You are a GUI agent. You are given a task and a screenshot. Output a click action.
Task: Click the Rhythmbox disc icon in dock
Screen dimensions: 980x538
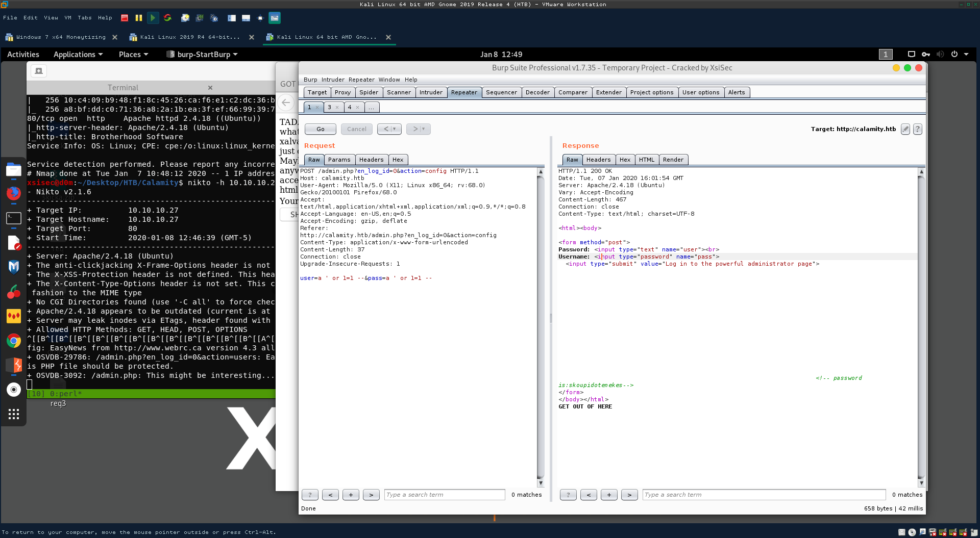coord(14,390)
